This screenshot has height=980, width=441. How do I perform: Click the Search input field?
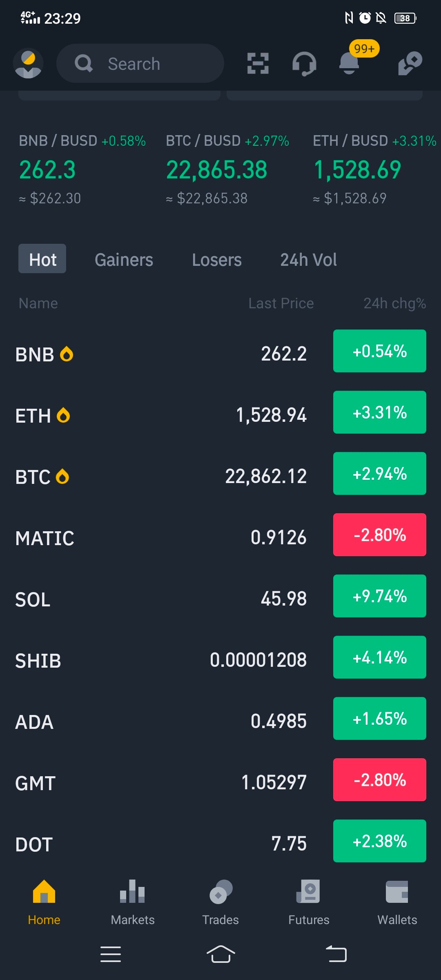140,63
